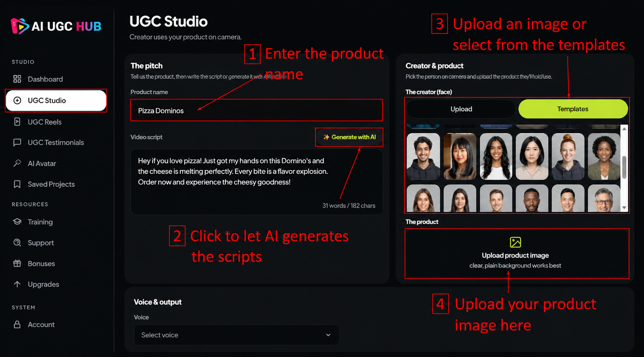Click the Training graduation cap icon
This screenshot has width=644, height=357.
click(17, 222)
